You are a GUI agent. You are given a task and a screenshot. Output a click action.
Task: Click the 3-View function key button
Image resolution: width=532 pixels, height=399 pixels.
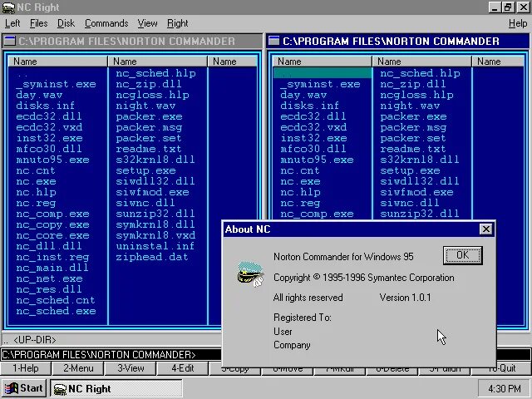(131, 368)
